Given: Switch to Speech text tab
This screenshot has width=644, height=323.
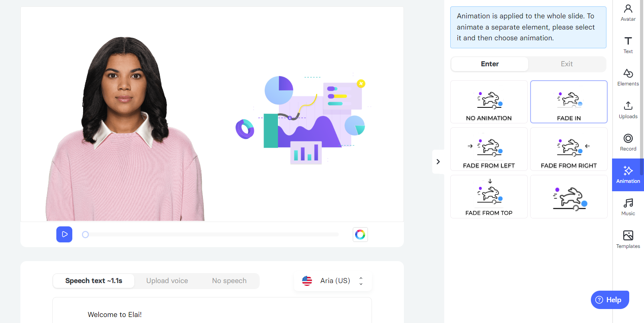Looking at the screenshot, I should [x=94, y=281].
